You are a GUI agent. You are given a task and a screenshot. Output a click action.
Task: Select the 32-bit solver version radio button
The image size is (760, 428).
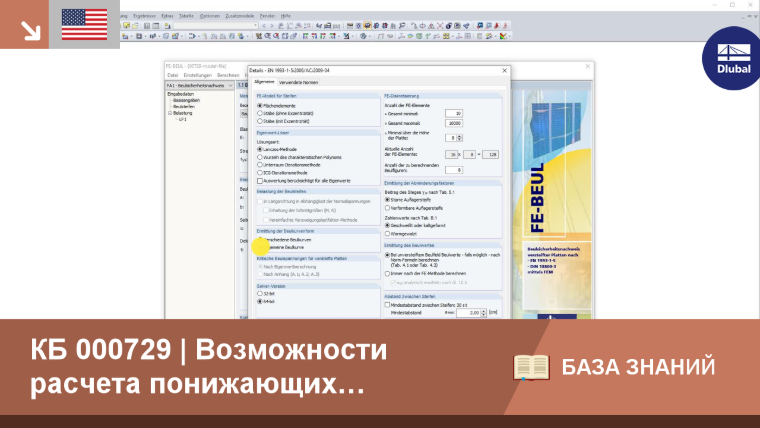[x=260, y=294]
